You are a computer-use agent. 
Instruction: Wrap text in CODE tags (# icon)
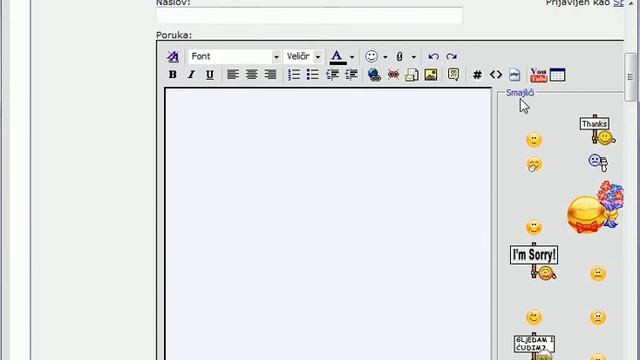pos(477,75)
